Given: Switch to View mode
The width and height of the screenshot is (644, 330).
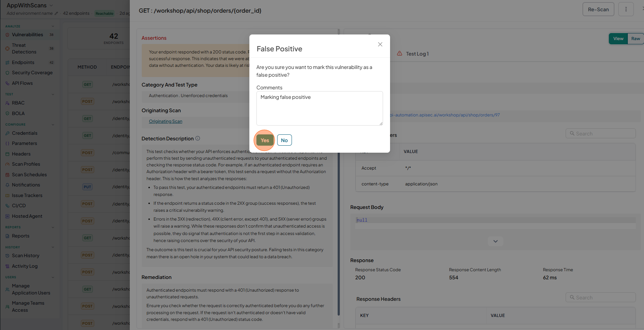Looking at the screenshot, I should (x=618, y=39).
